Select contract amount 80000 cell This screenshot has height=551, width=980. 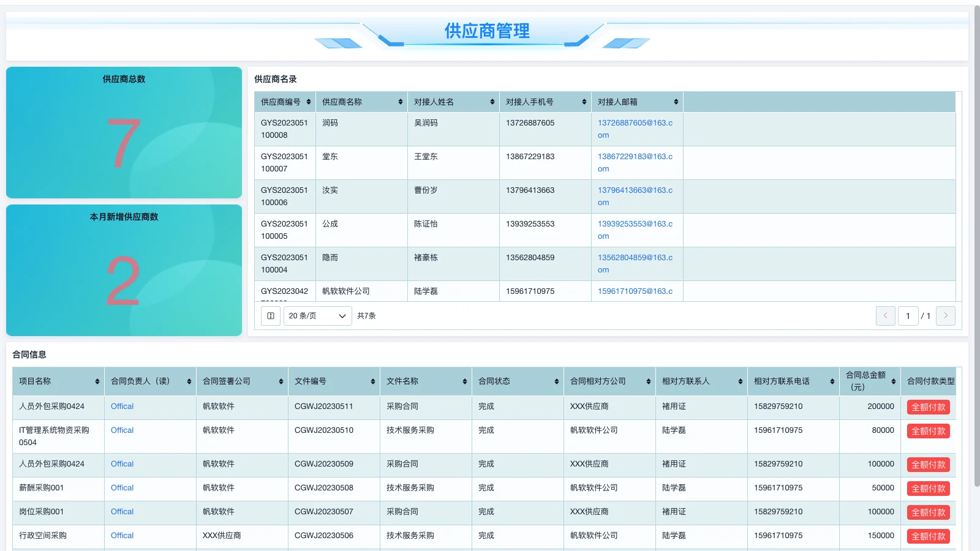870,436
